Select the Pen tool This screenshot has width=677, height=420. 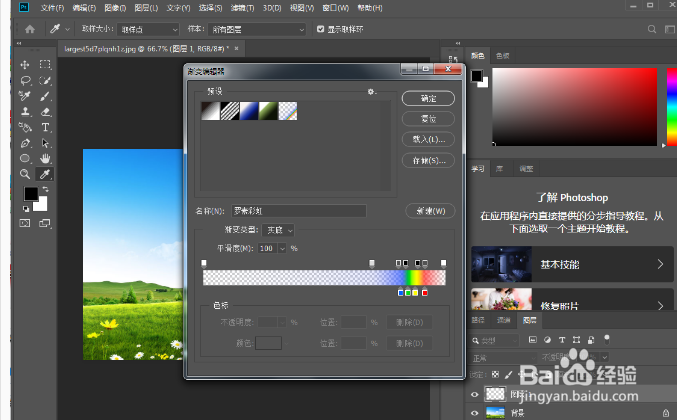25,143
